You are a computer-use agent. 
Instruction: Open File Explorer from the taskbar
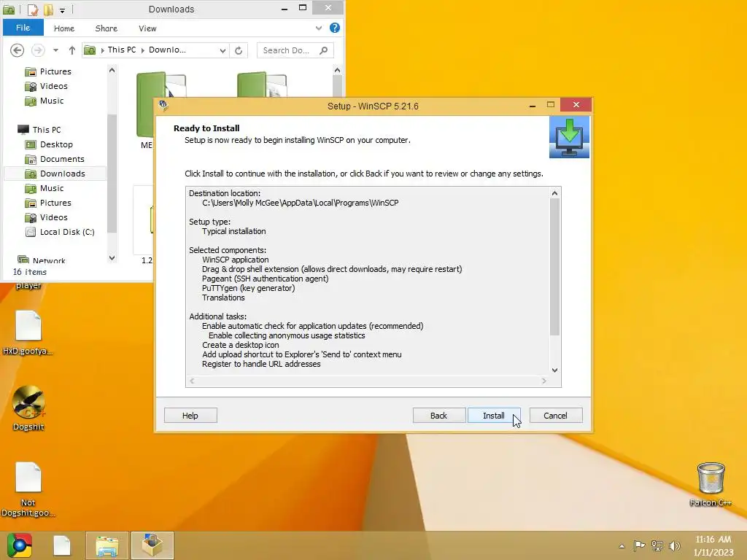click(x=107, y=545)
